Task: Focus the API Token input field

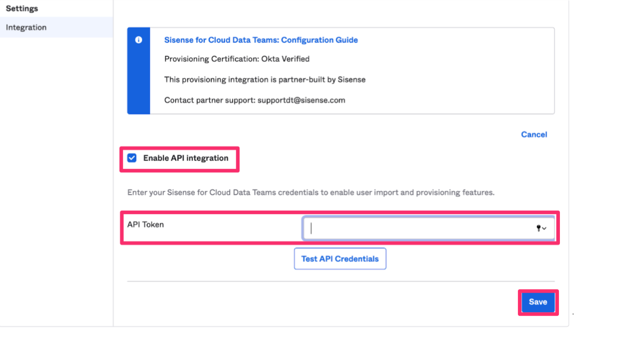Action: [429, 228]
